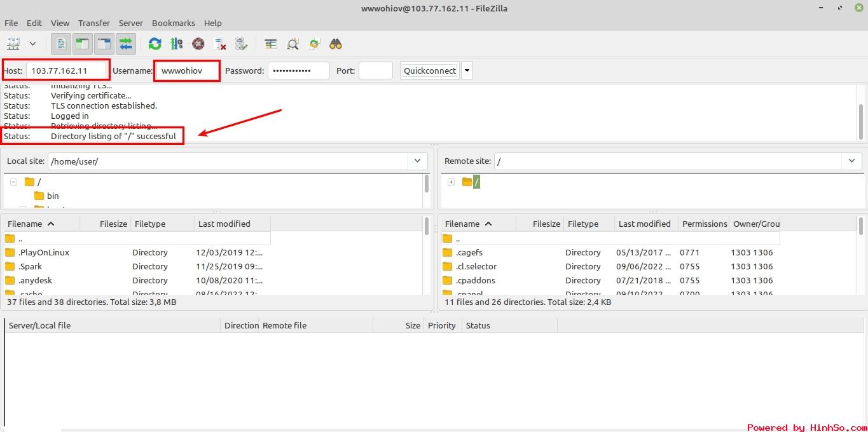
Task: Open the View menu
Action: pos(60,23)
